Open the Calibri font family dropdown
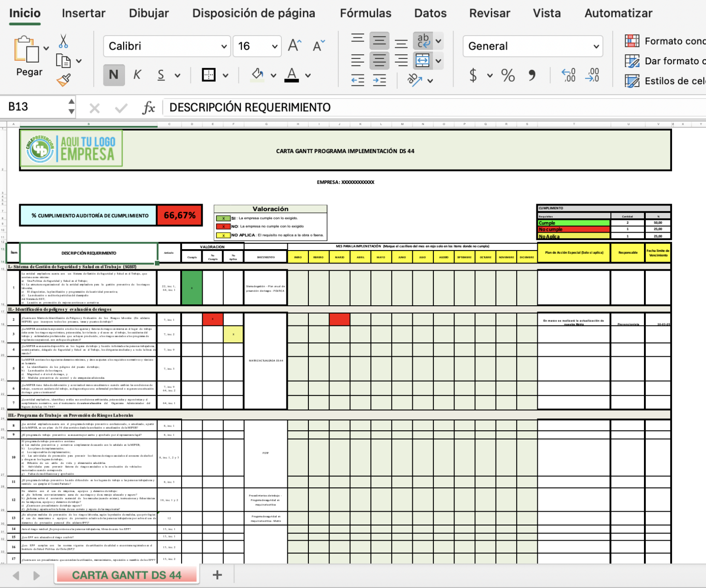 (167, 46)
